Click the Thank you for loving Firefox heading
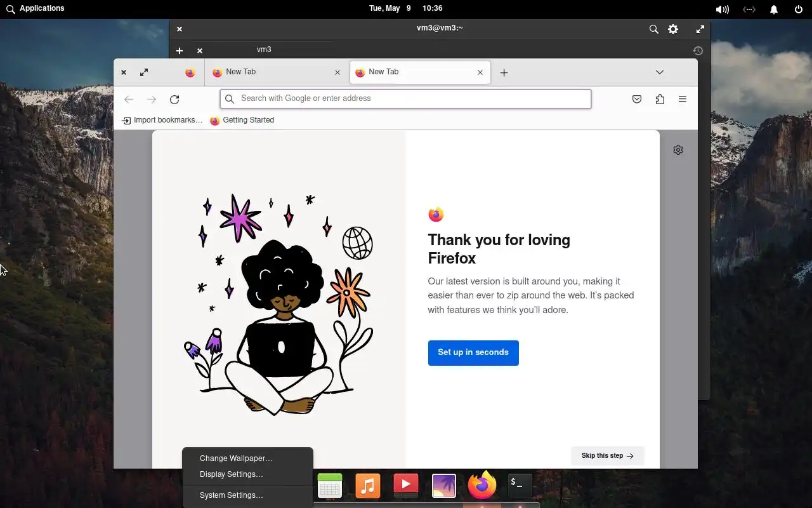 coord(499,249)
